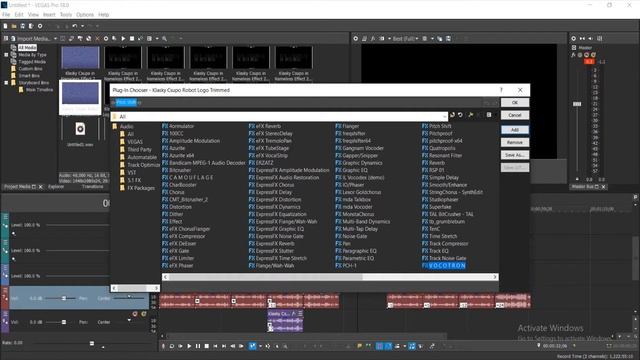This screenshot has height=360, width=640.
Task: Select the first blue Klasky Csupo media thumbnail
Action: tap(80, 57)
